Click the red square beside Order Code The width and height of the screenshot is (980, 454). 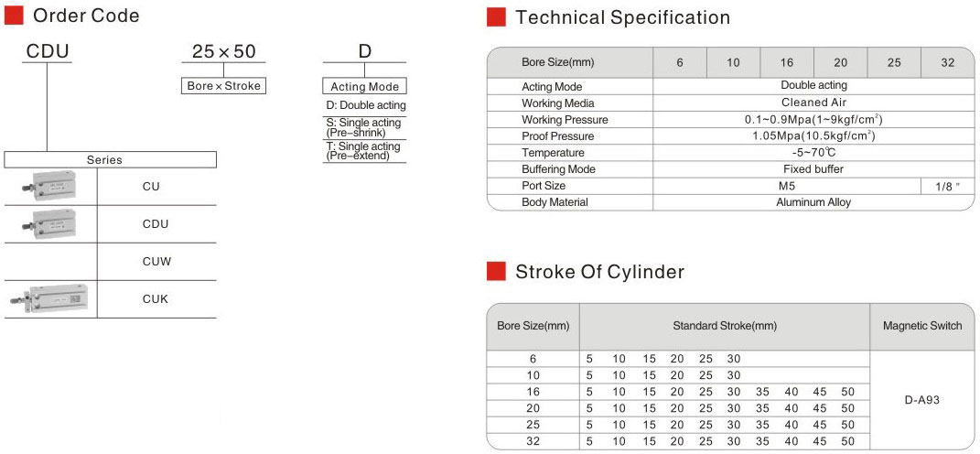[14, 16]
